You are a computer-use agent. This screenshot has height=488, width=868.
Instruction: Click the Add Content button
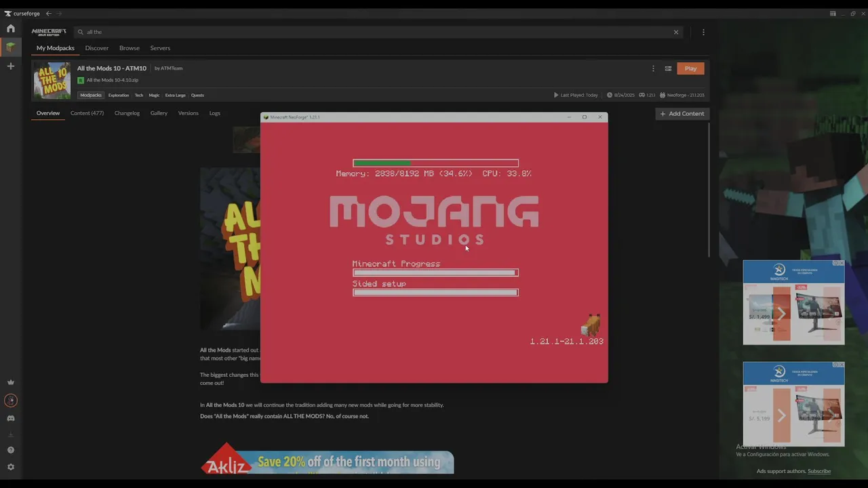(x=682, y=114)
